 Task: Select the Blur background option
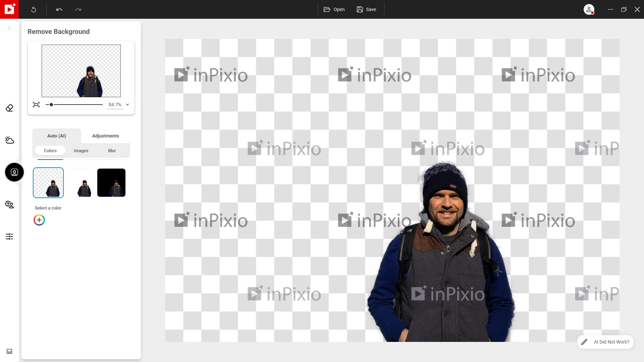112,151
